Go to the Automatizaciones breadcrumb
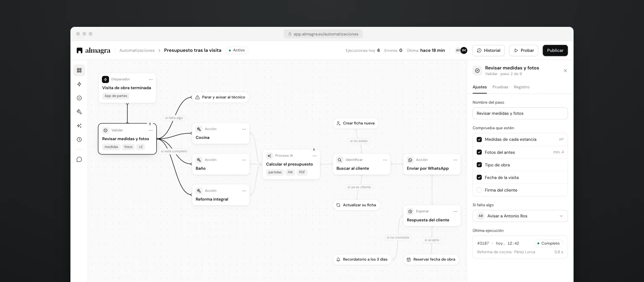Screen dimensions: 644x282 tap(137, 50)
